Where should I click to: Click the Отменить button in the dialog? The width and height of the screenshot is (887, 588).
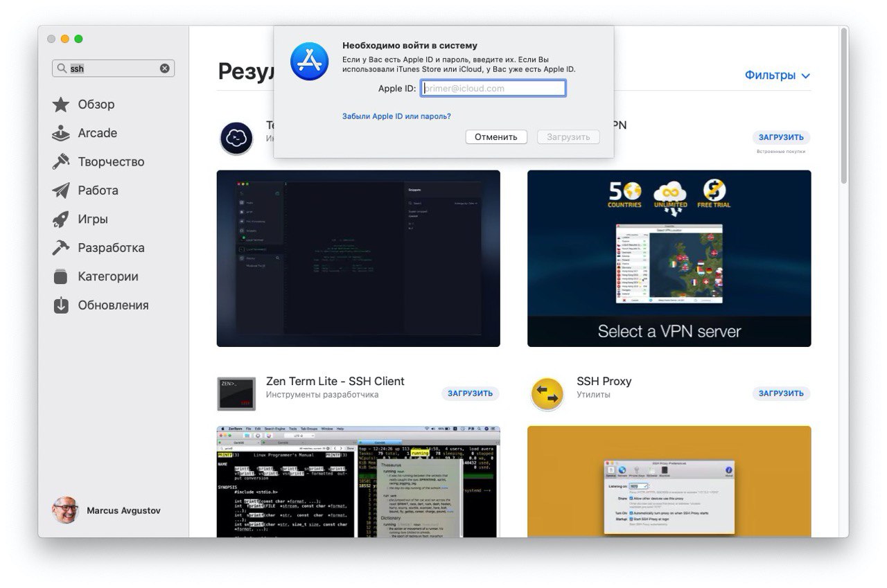(x=496, y=137)
